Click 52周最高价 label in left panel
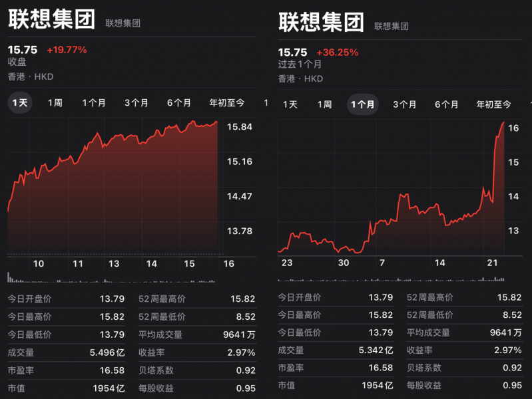 pos(162,299)
